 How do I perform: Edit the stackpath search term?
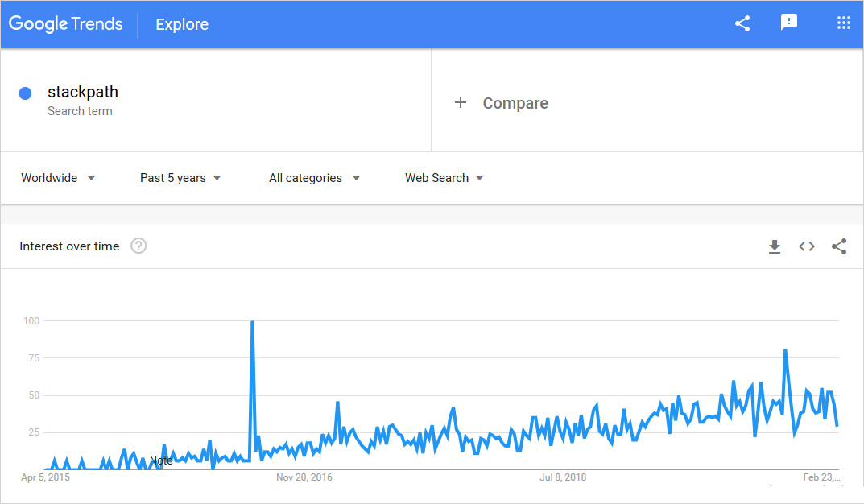coord(83,92)
